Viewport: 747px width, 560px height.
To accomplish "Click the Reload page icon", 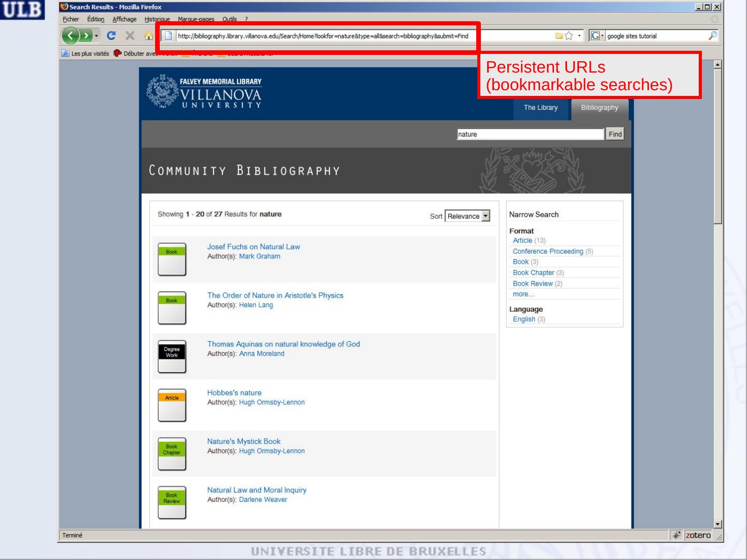I will point(111,36).
